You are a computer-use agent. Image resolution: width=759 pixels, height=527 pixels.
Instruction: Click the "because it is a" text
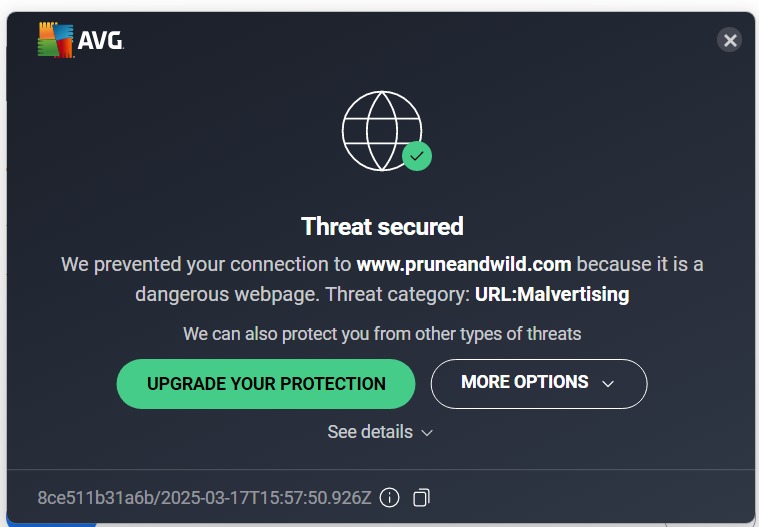click(x=640, y=265)
